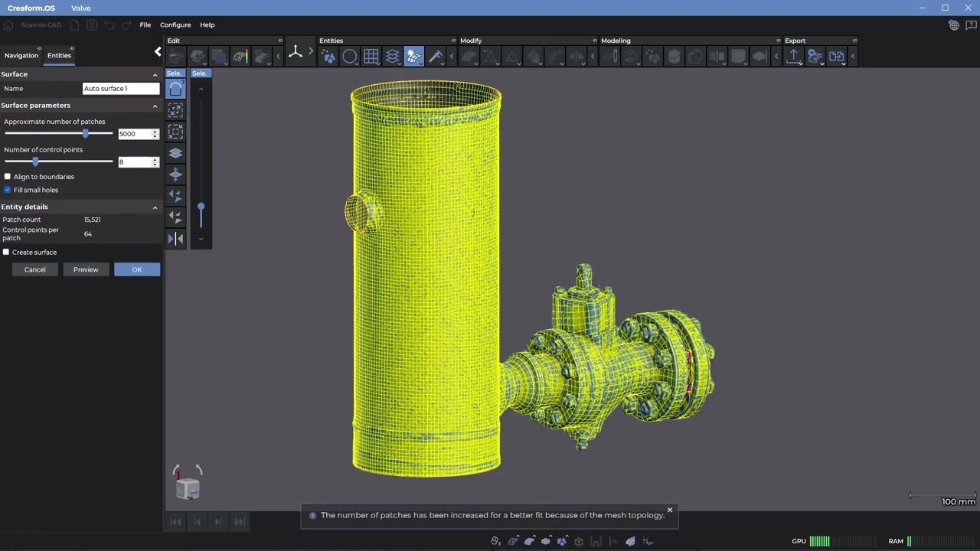Open the Configure menu
980x551 pixels.
(x=175, y=25)
